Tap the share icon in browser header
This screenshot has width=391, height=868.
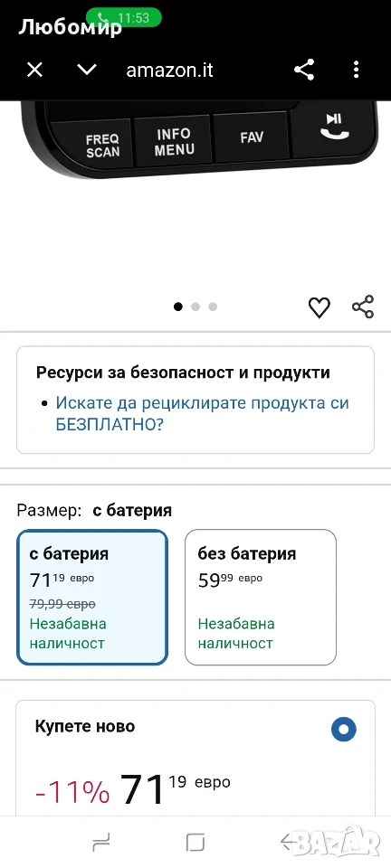[304, 70]
